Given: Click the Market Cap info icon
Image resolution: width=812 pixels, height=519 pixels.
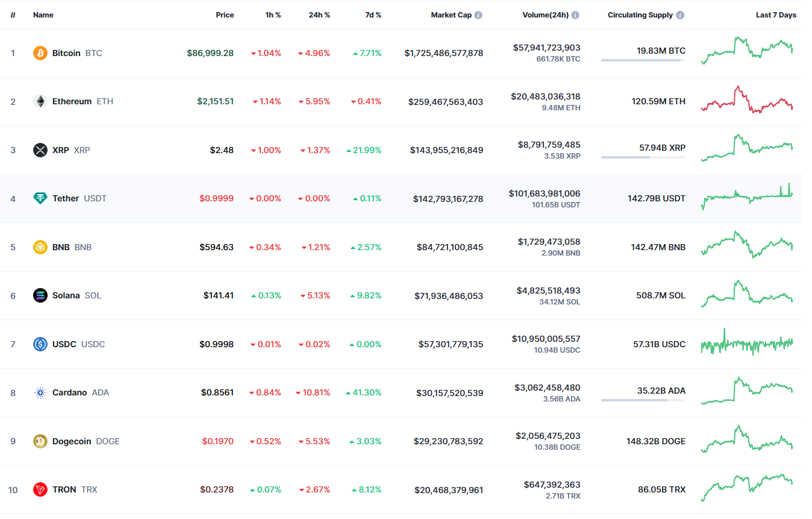Looking at the screenshot, I should [478, 15].
